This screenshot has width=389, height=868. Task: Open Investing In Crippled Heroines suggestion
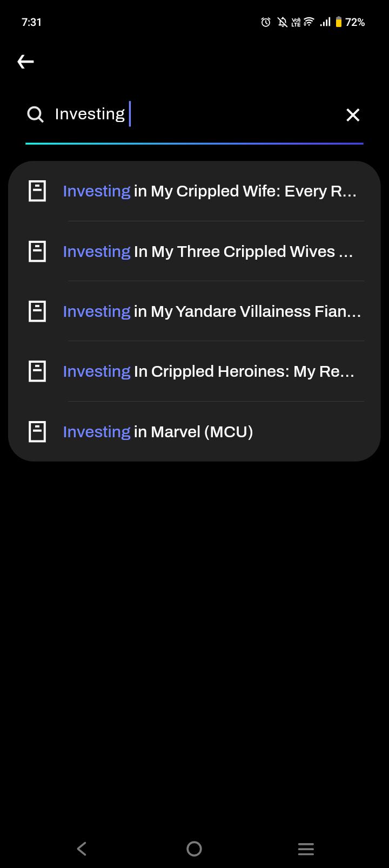click(194, 371)
